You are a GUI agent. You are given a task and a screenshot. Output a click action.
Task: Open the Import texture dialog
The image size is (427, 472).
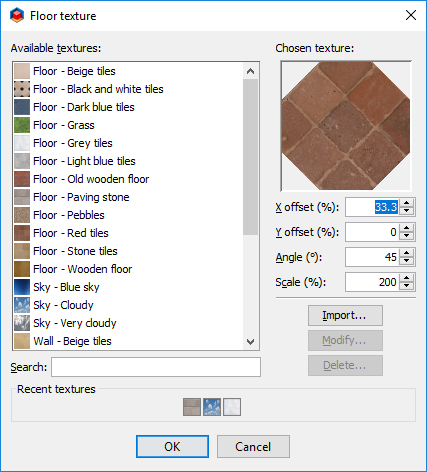tap(345, 315)
